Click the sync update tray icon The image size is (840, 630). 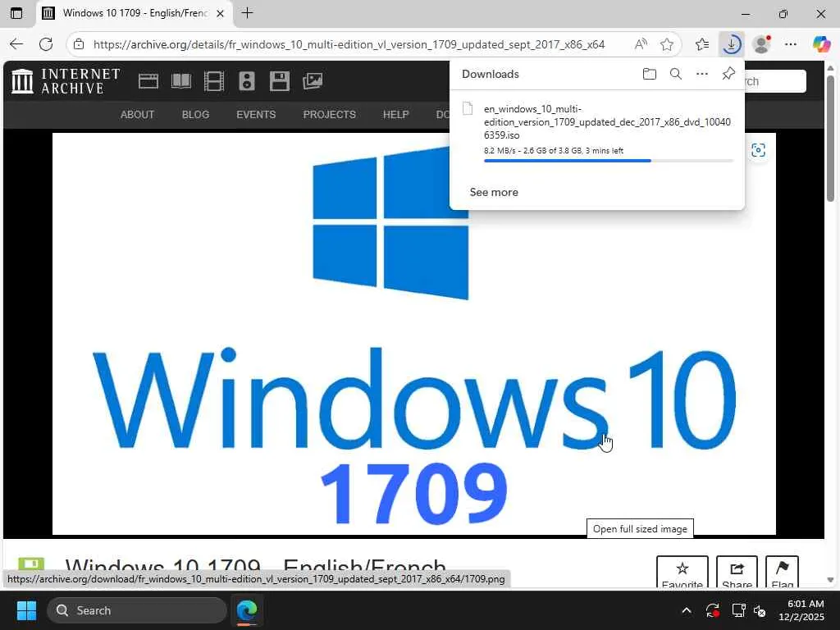(712, 610)
